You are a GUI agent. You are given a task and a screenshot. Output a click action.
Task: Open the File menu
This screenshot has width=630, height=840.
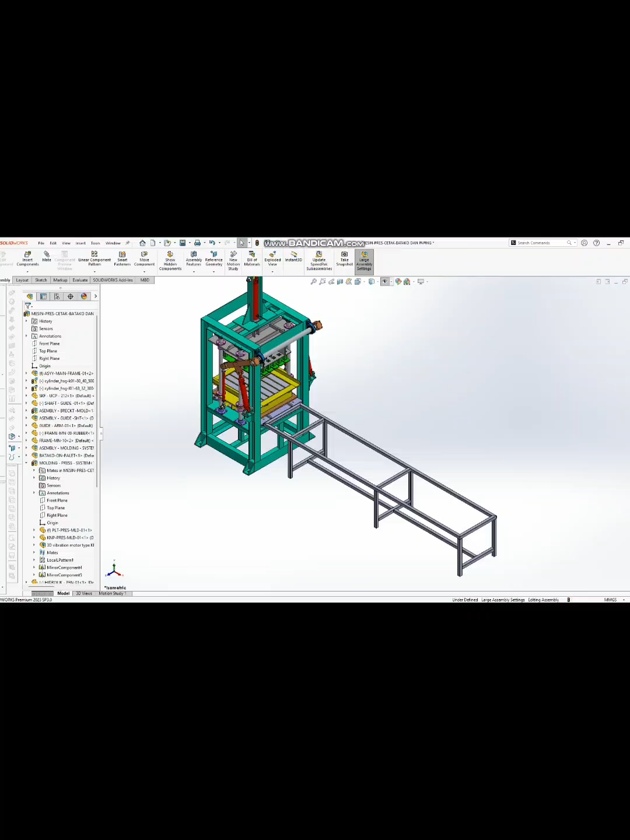(x=41, y=243)
